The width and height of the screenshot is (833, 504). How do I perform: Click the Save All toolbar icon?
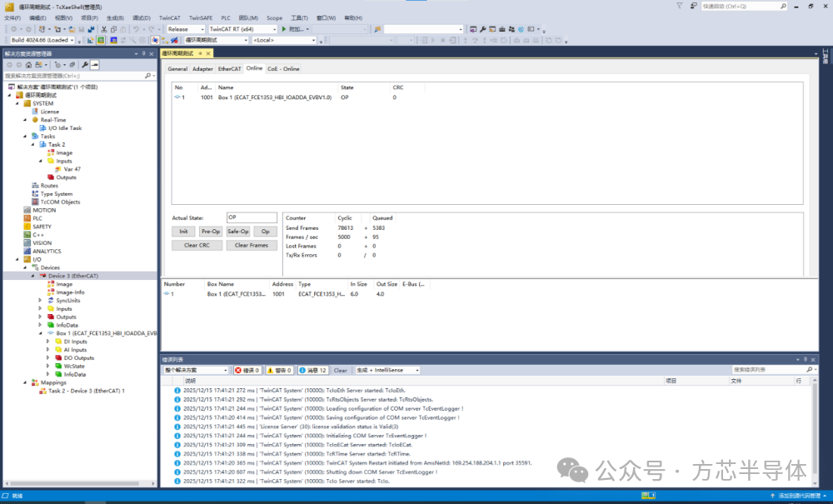click(x=91, y=29)
